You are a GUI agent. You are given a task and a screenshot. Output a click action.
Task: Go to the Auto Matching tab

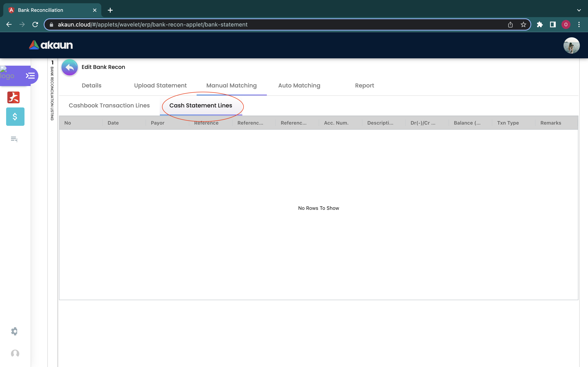coord(299,85)
